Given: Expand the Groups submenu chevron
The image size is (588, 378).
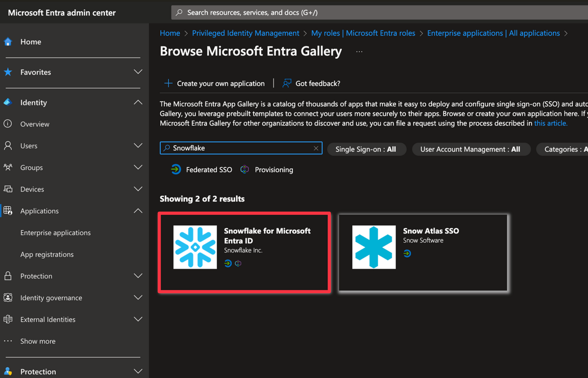Looking at the screenshot, I should click(x=138, y=167).
